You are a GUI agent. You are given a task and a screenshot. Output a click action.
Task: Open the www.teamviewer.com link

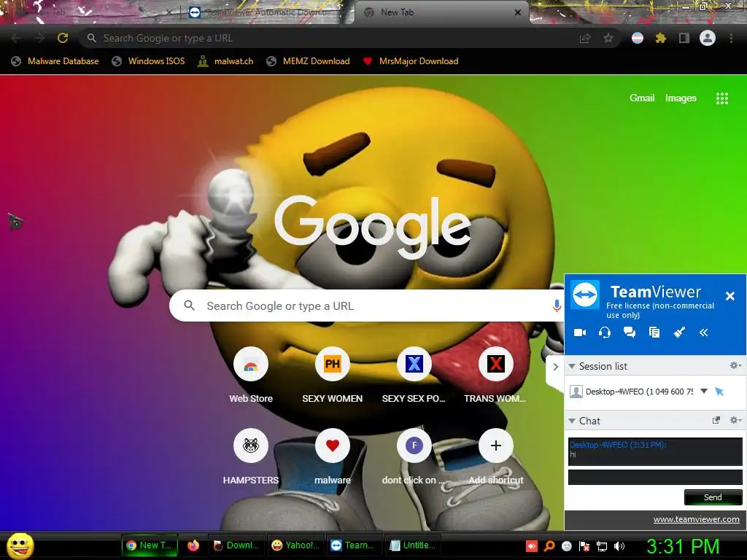click(696, 519)
